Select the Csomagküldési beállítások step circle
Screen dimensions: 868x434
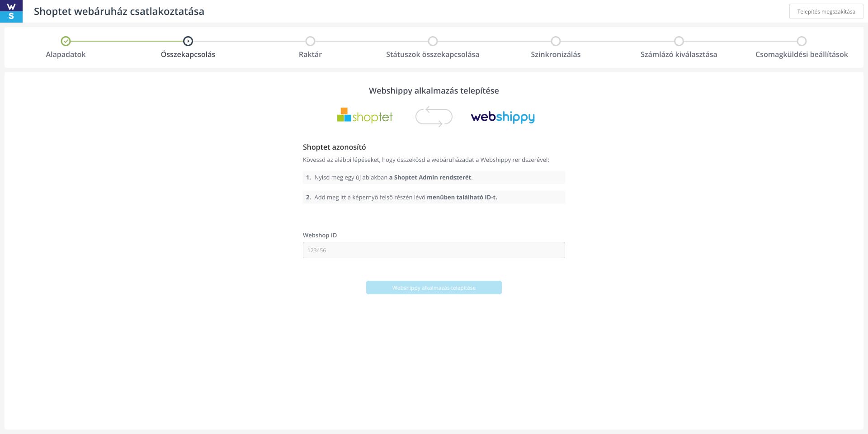click(802, 41)
